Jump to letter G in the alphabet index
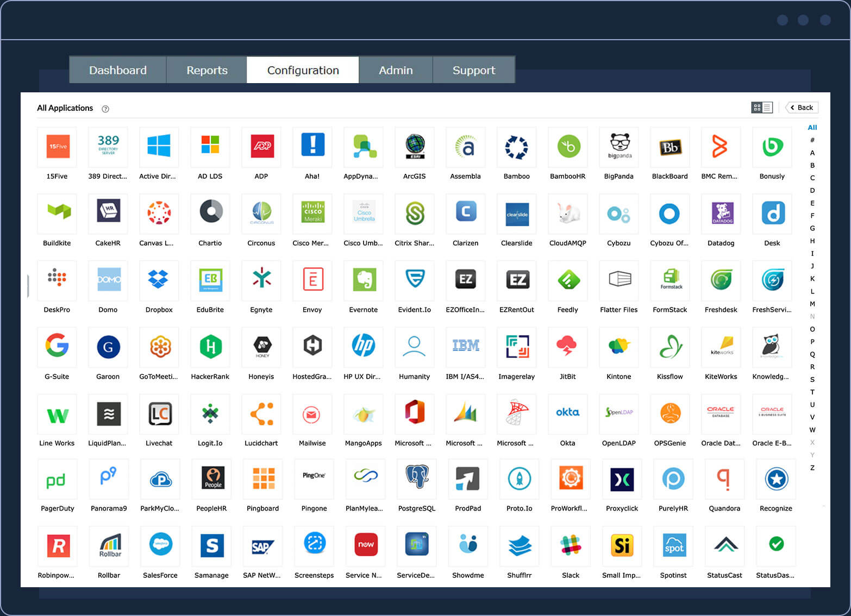 click(x=812, y=228)
